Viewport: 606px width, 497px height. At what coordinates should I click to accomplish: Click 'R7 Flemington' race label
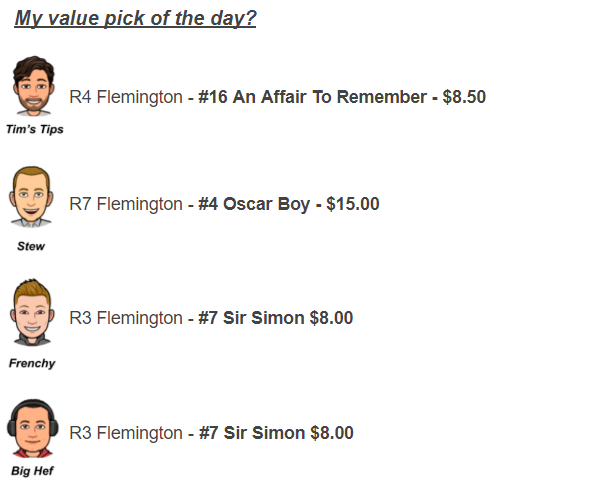126,204
